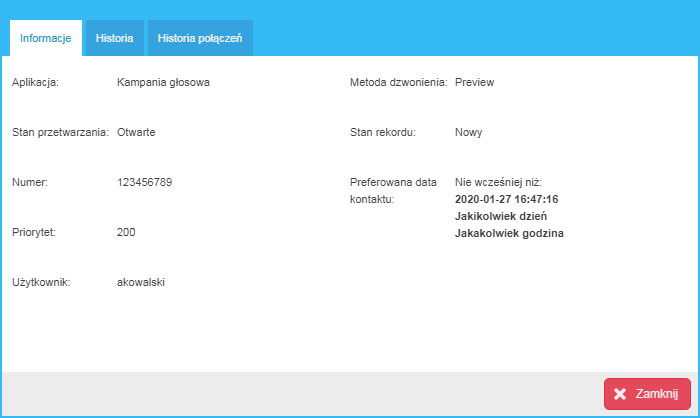Click the 'Metoda dzwonienia:' label
Image resolution: width=700 pixels, height=418 pixels.
click(x=399, y=82)
